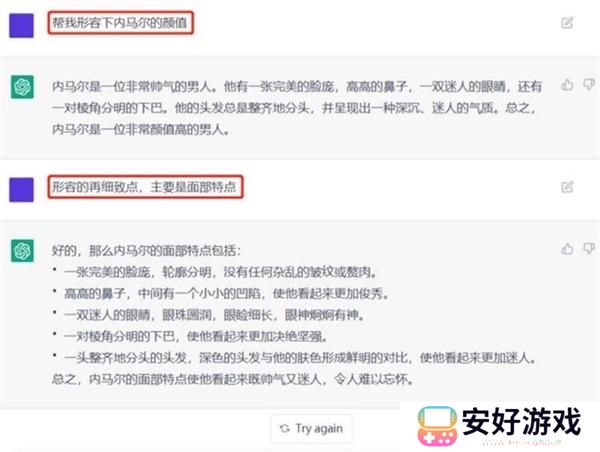This screenshot has width=600, height=452.
Task: Click the 安好游戏 game console logo
Action: (x=437, y=425)
